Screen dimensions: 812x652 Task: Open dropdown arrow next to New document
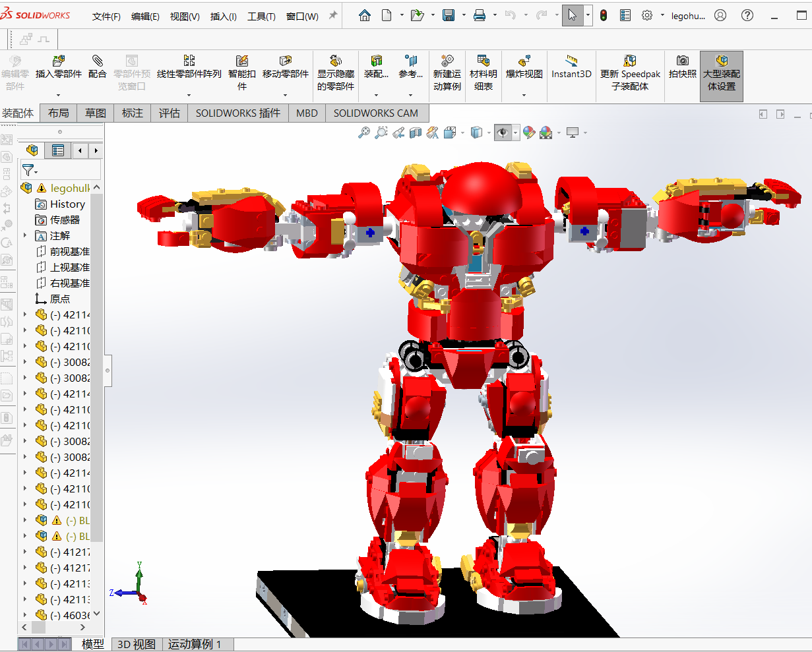(402, 15)
